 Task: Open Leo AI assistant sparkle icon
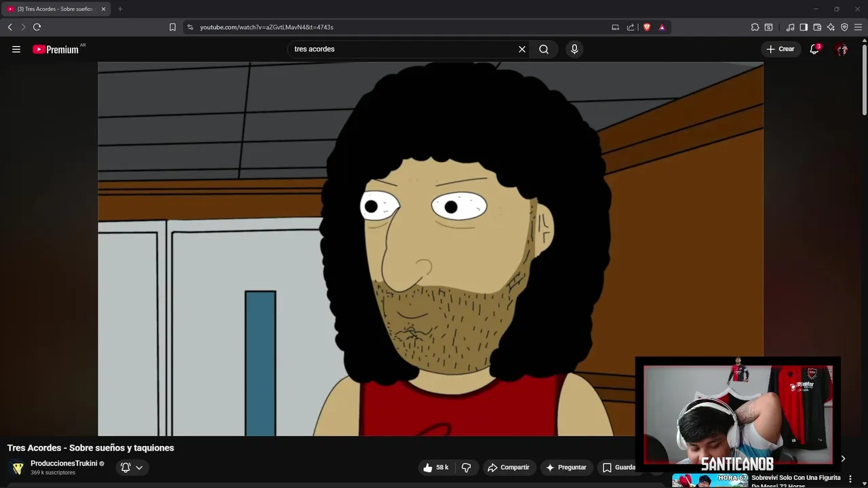[x=831, y=27]
